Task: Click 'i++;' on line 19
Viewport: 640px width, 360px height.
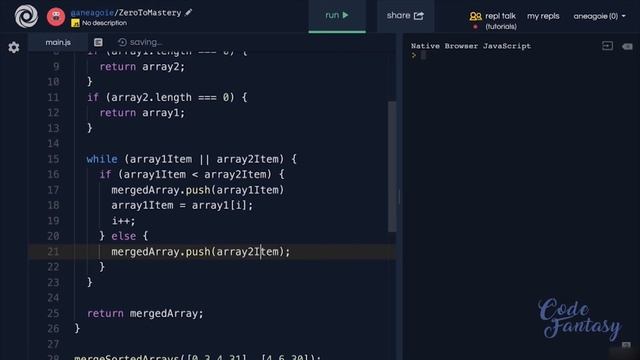Action: click(123, 221)
